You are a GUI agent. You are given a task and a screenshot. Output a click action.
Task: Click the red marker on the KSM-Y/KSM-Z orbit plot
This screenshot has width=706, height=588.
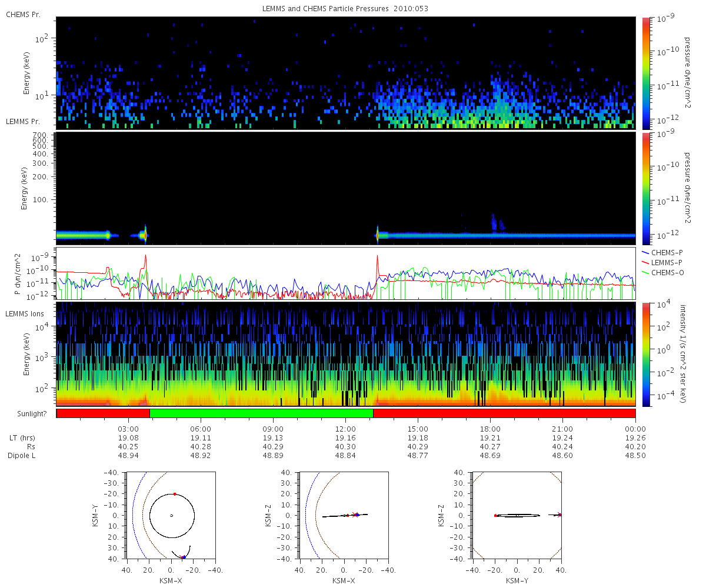tap(495, 516)
